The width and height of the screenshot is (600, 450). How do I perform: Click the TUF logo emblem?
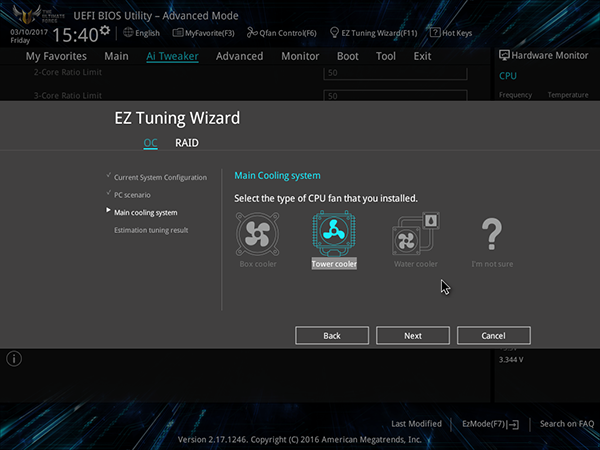pos(27,15)
